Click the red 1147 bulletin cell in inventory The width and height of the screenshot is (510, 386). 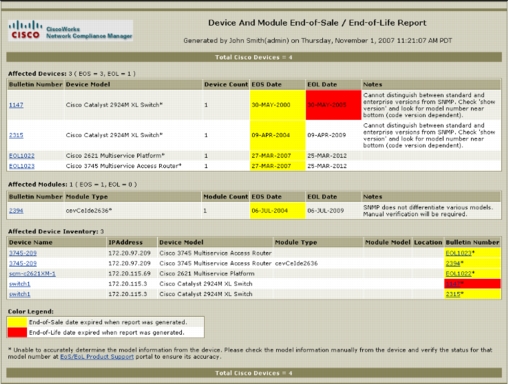[x=472, y=284]
